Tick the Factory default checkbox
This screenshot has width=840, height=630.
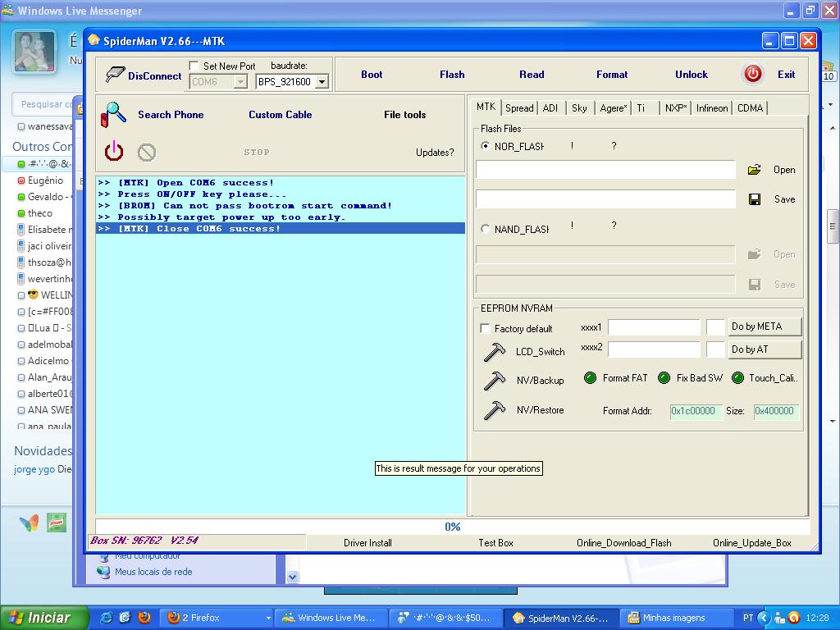coord(486,328)
